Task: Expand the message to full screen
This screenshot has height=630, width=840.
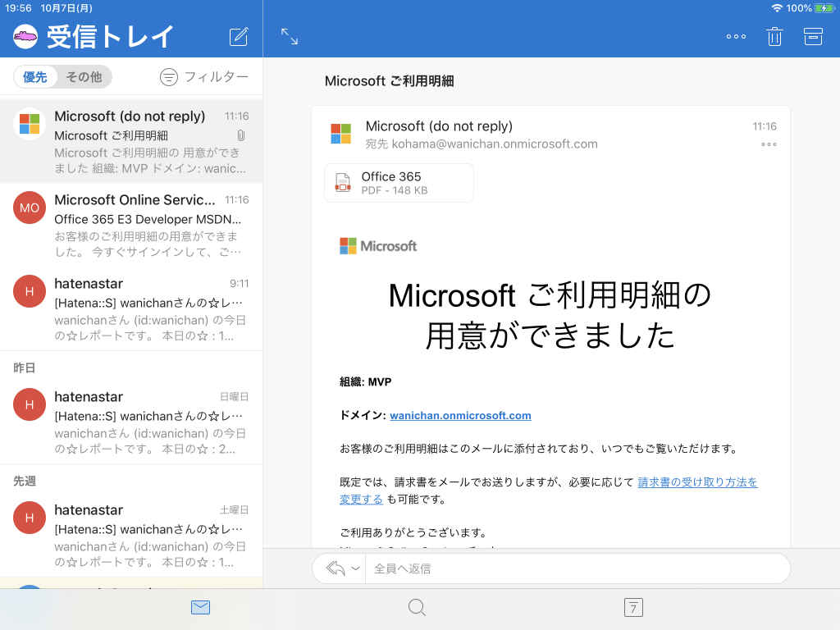Action: click(290, 36)
